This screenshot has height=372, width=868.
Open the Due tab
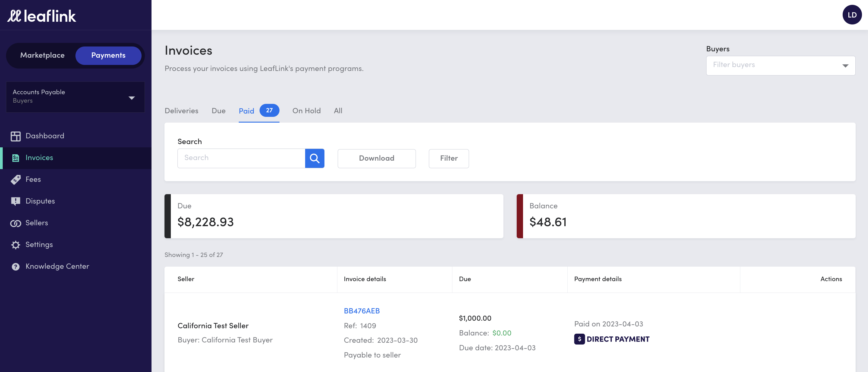click(x=218, y=111)
